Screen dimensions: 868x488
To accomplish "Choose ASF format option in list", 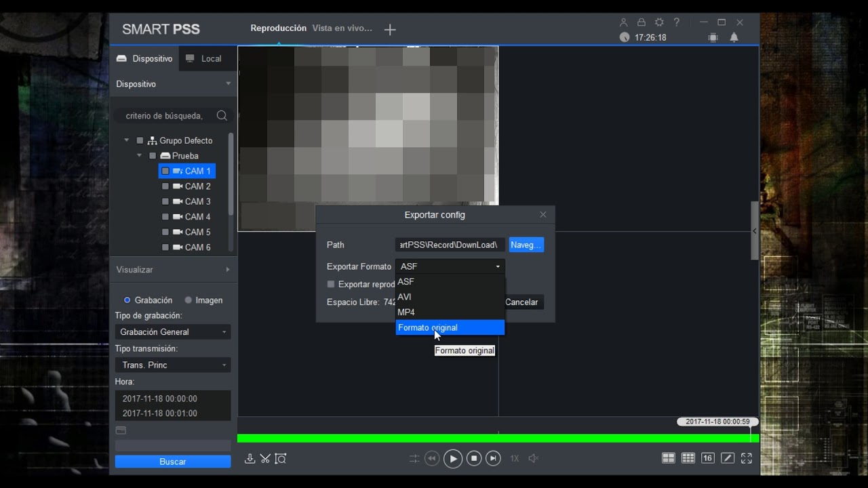I will coord(450,282).
